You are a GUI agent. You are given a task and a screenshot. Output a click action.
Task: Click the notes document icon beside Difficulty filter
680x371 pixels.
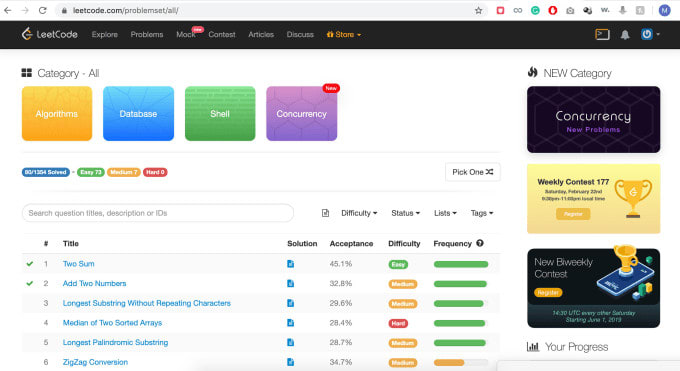tap(325, 213)
